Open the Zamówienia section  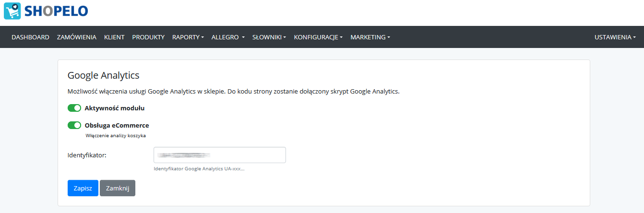coord(77,37)
